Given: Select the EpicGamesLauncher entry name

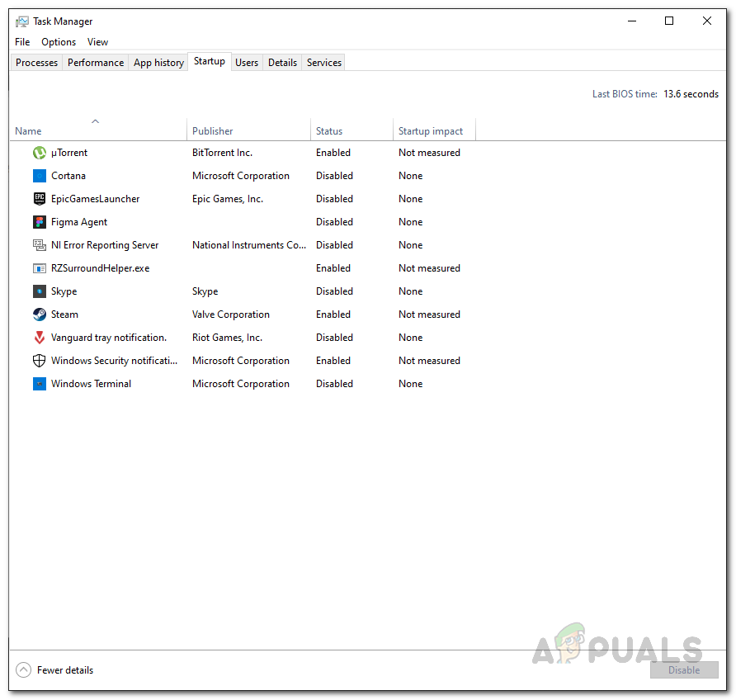Looking at the screenshot, I should [95, 199].
